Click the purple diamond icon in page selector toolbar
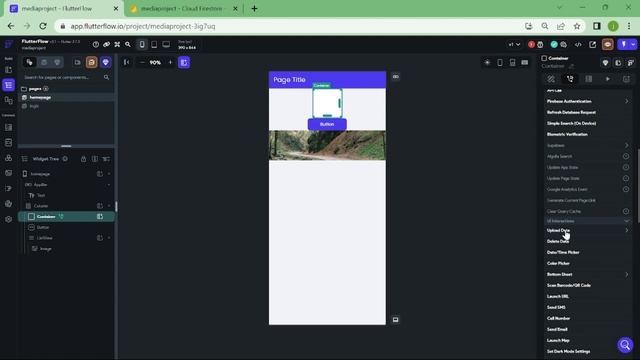Screen dimensions: 640x360 (x=106, y=62)
